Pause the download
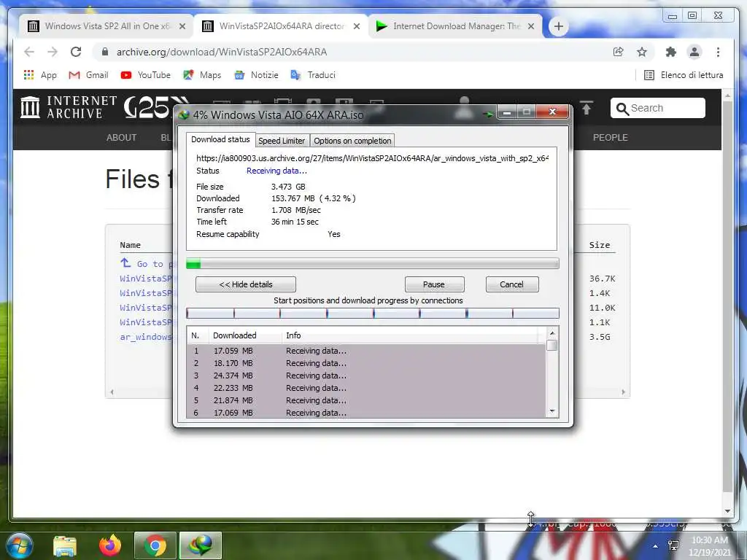 (434, 284)
